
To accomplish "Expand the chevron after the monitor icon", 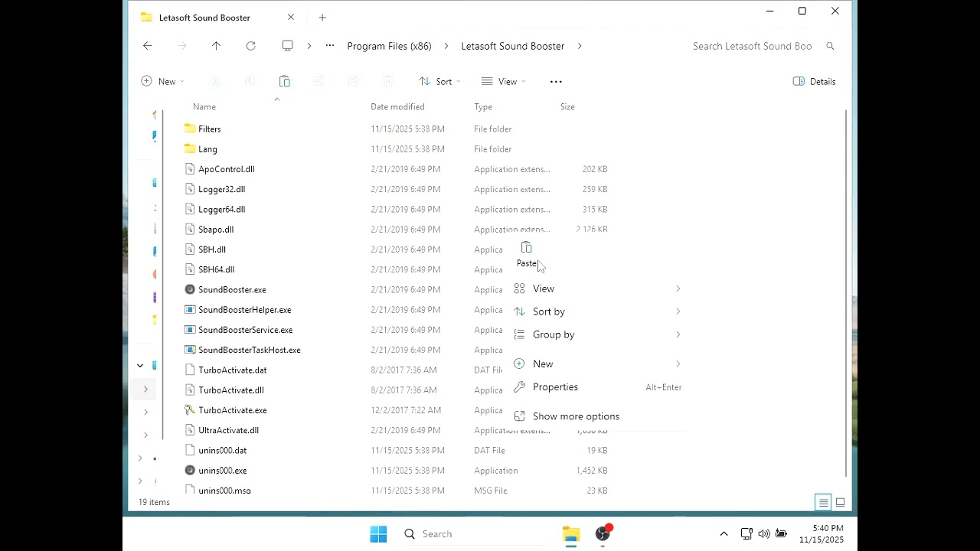I will [309, 46].
